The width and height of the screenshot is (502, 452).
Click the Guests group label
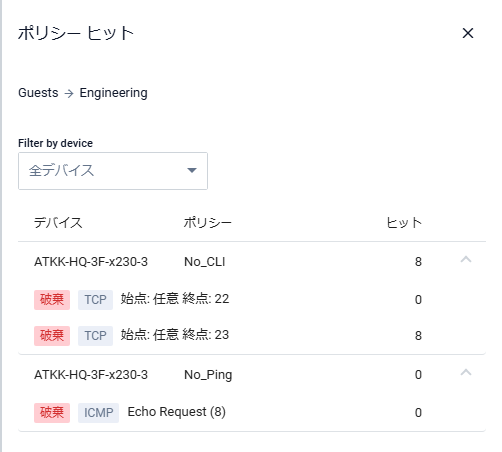tap(38, 93)
